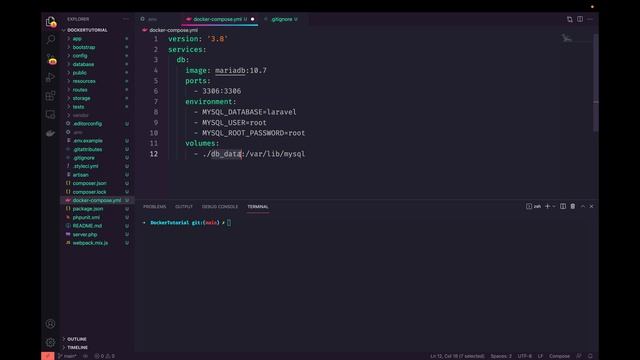Change indentation via Spaces: 2 status item
This screenshot has width=640, height=360.
501,356
